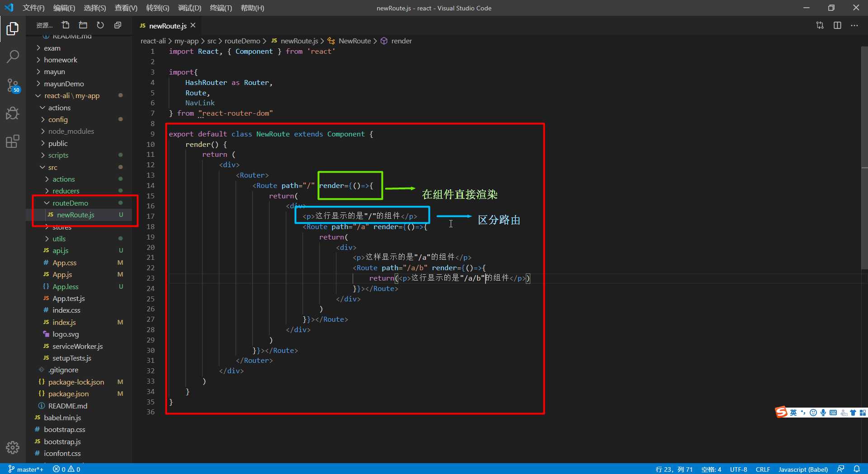
Task: Toggle Sogou English/Chinese mode
Action: 793,413
